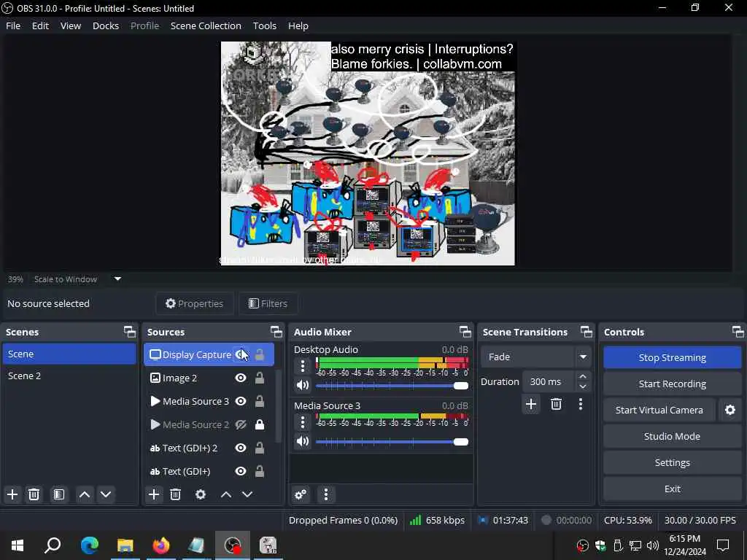Unlock the Media Source 2 source
The width and height of the screenshot is (747, 560).
(x=260, y=425)
